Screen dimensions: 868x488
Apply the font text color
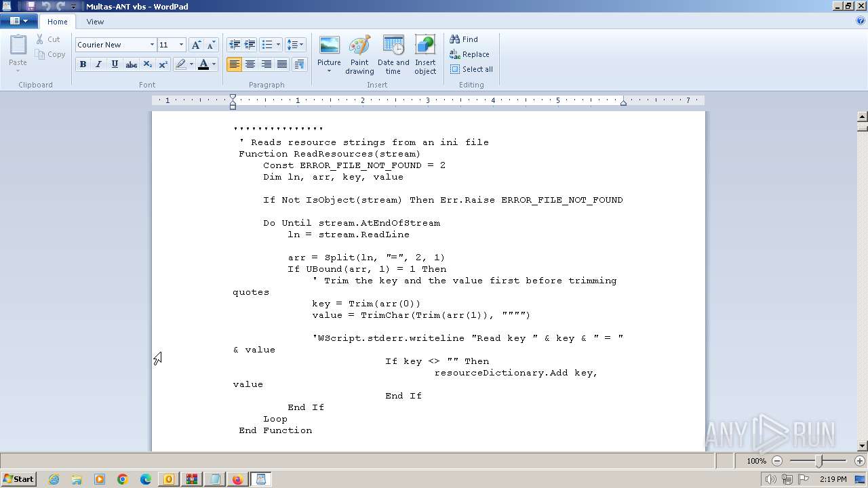[x=203, y=64]
